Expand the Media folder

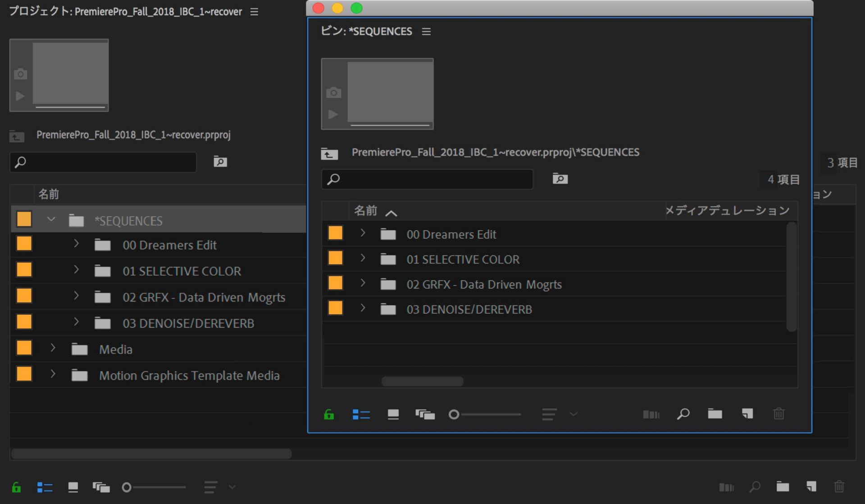point(53,348)
